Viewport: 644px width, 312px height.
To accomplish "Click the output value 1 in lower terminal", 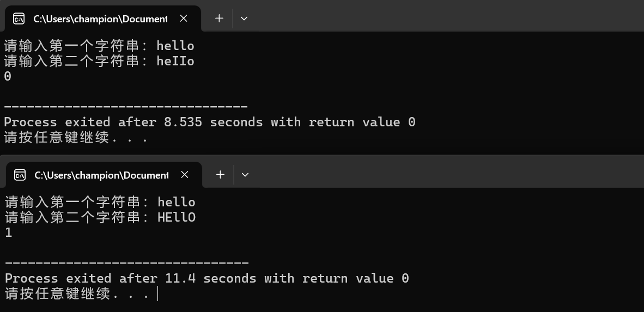I will point(8,233).
